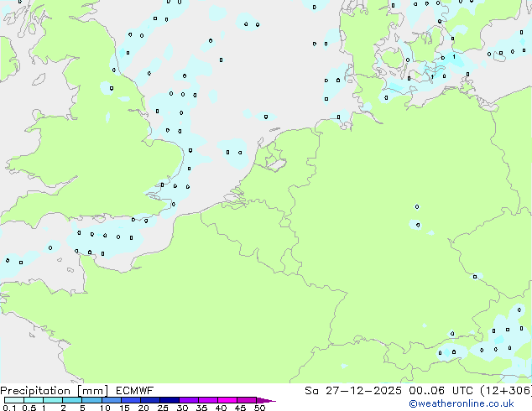Click the 'Sa 27-12-2025' forecast date text
532x411 pixels.
point(353,391)
